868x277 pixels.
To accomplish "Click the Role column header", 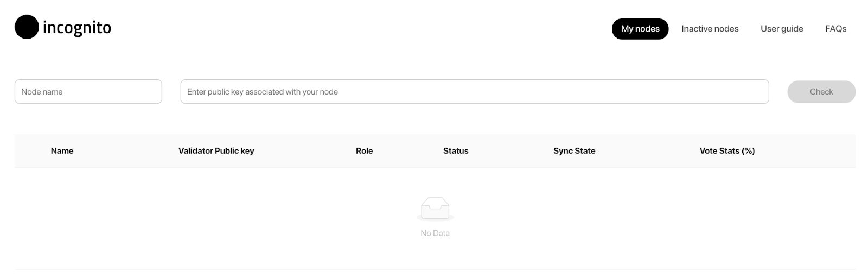I will coord(364,151).
